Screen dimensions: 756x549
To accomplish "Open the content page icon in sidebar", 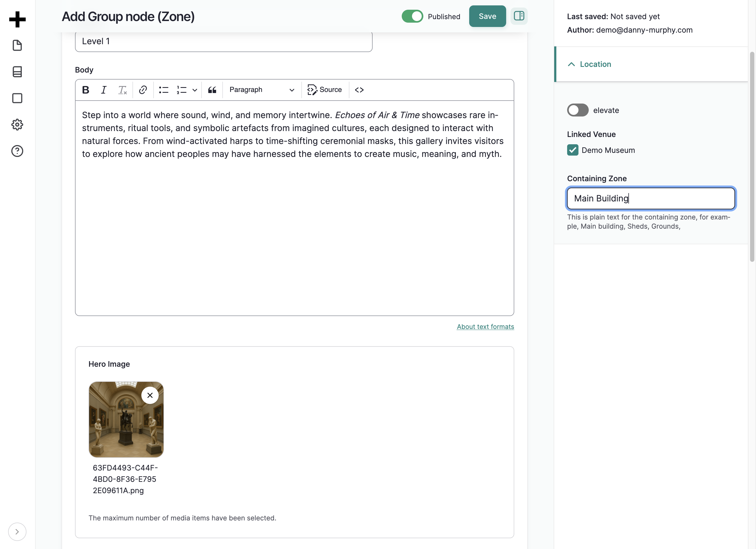I will (17, 45).
